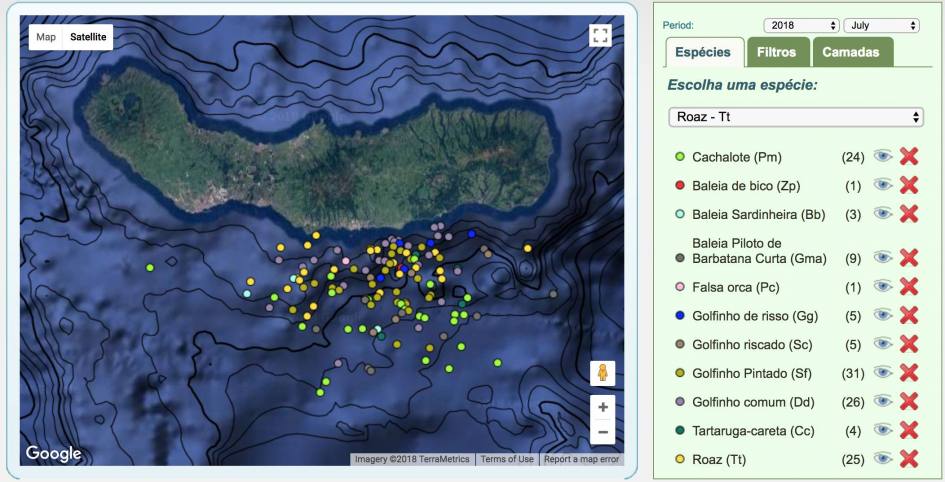Click light-cyan Baleia Sardinheira legend dot
Image resolution: width=945 pixels, height=482 pixels.
click(x=680, y=214)
